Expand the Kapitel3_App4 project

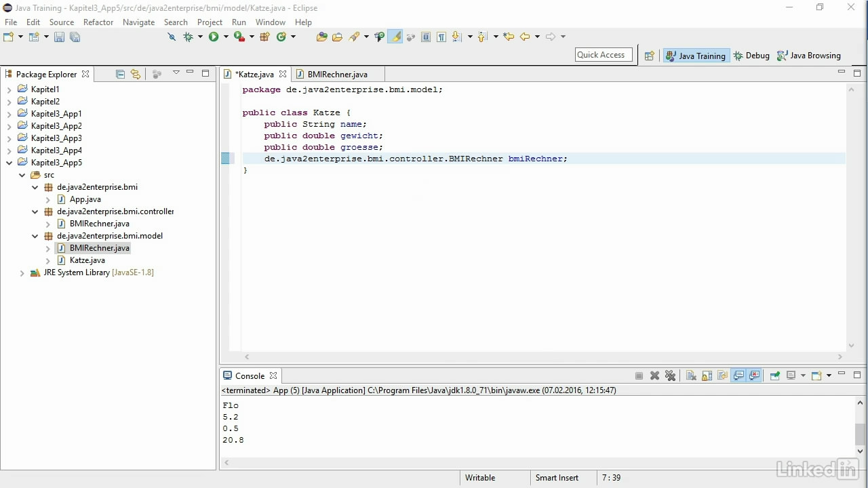point(9,150)
